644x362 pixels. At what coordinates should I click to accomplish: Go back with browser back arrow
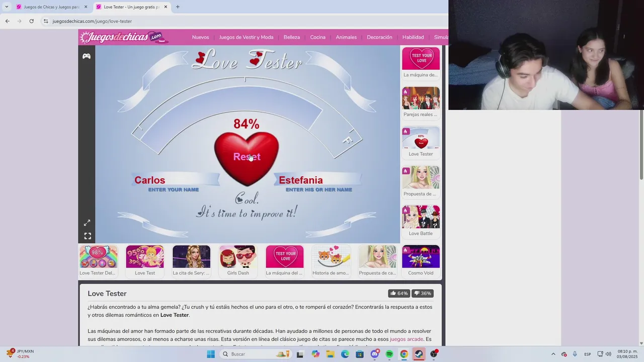point(7,21)
